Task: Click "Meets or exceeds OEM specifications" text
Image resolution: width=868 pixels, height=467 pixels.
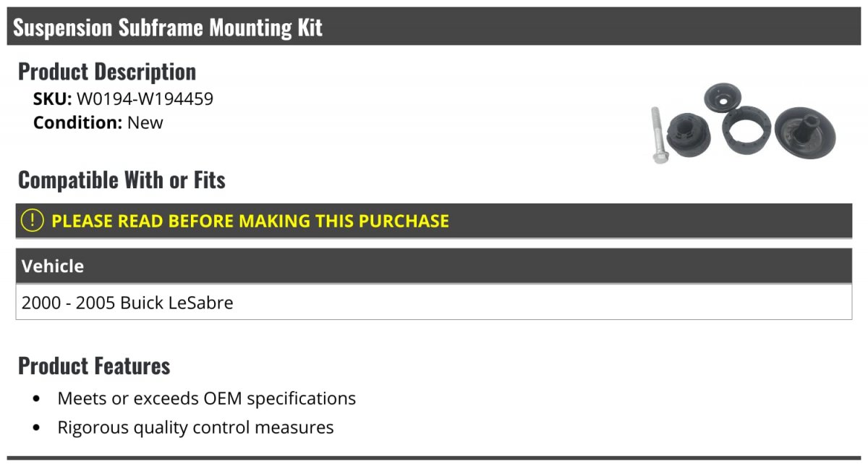Action: click(x=207, y=398)
